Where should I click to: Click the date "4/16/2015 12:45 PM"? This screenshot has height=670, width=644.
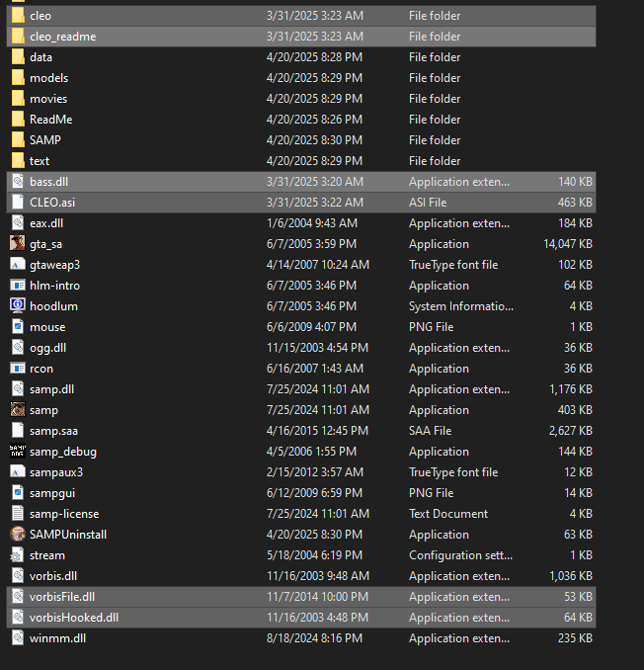click(x=317, y=431)
